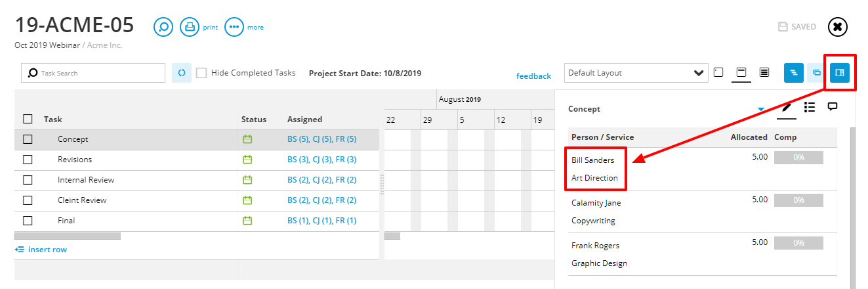Open the Default Layout dropdown
Screen dimensions: 868x289
636,73
